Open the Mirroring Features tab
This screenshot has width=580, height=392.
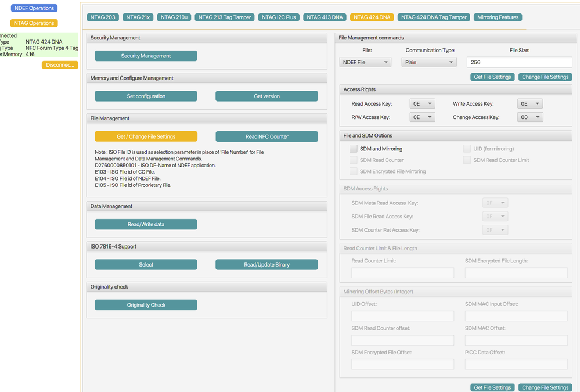pyautogui.click(x=498, y=17)
